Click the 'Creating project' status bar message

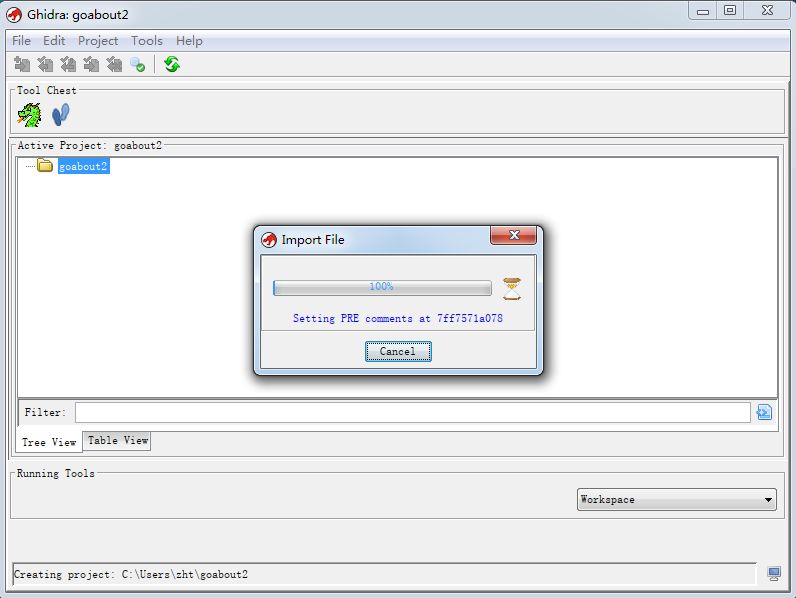point(131,574)
